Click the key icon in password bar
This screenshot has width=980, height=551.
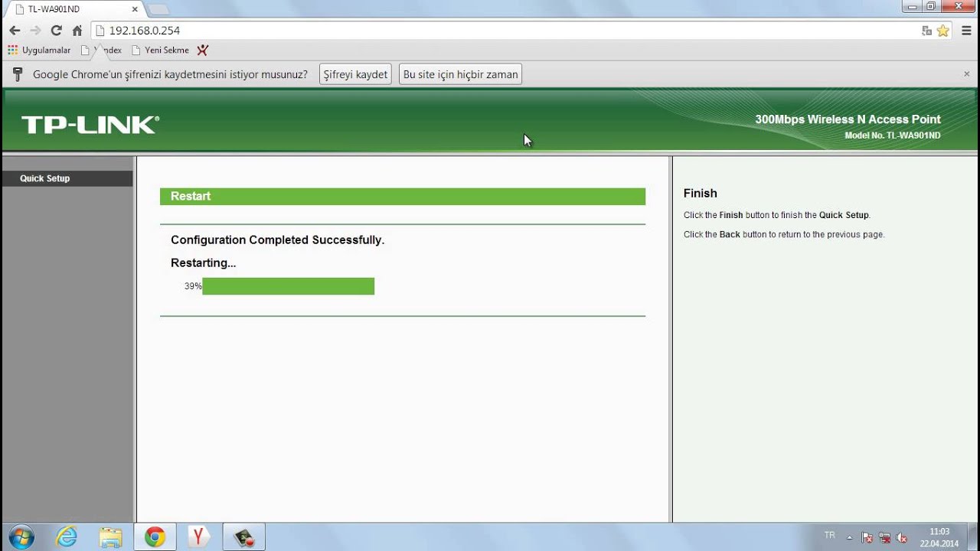coord(18,74)
